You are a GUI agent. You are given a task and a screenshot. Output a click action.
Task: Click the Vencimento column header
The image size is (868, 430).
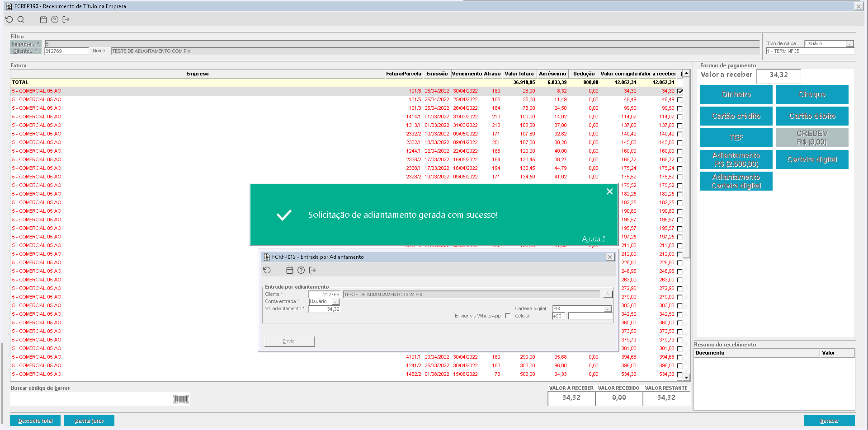click(x=467, y=74)
